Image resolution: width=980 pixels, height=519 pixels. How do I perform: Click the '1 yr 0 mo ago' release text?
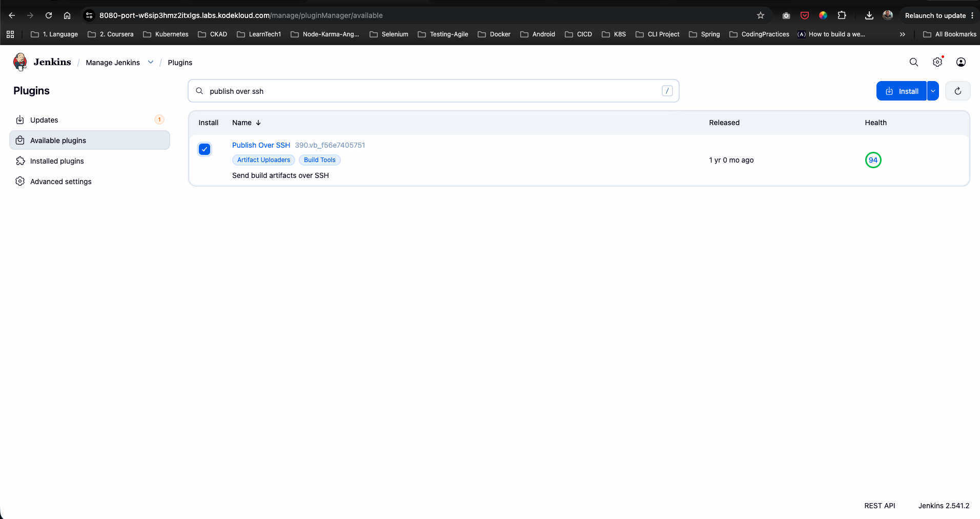coord(731,160)
